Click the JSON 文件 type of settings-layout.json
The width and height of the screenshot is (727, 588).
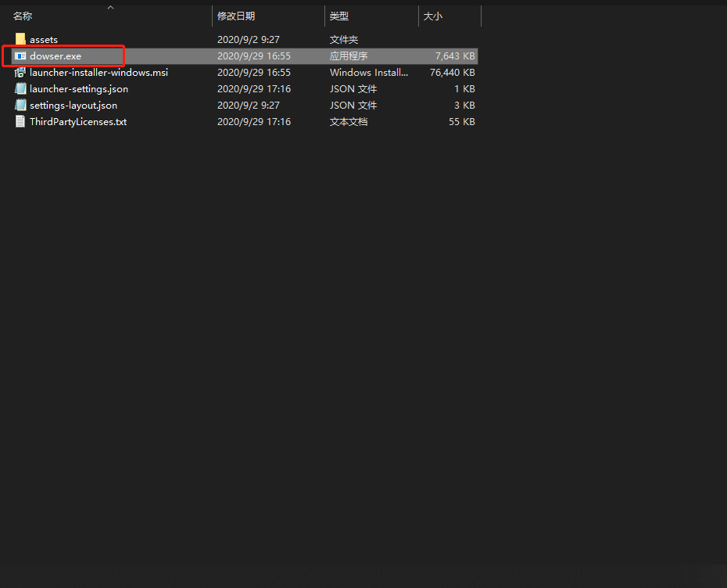click(x=353, y=106)
